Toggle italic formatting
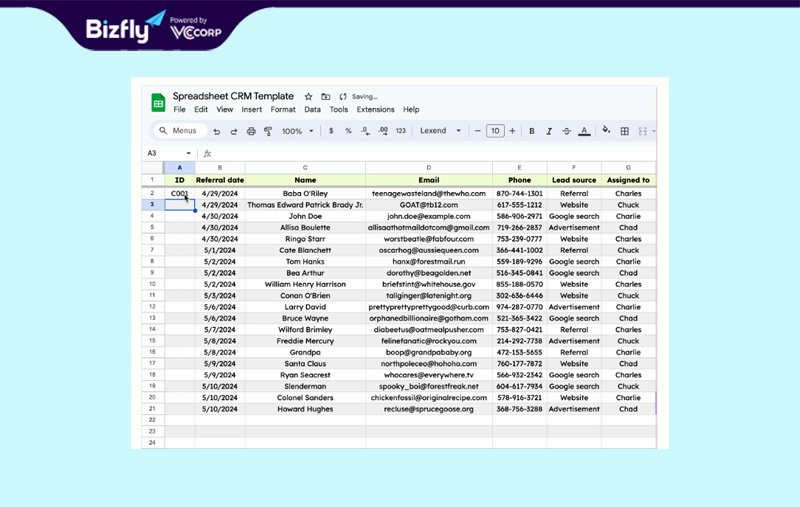The width and height of the screenshot is (800, 507). tap(549, 131)
